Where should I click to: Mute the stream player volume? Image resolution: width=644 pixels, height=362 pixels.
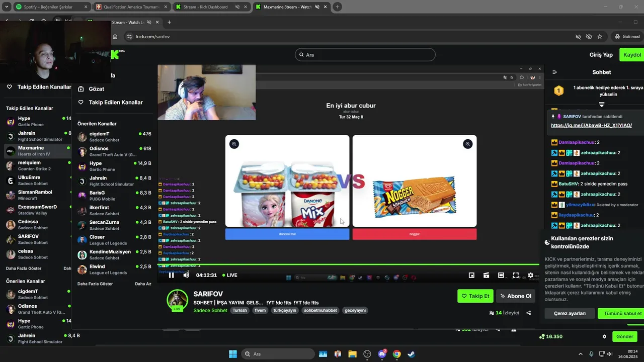(186, 275)
